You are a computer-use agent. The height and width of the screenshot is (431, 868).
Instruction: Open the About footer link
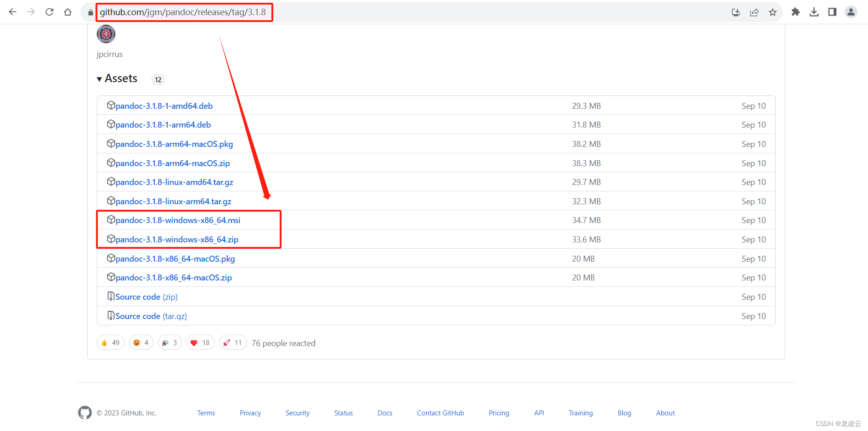pos(665,413)
